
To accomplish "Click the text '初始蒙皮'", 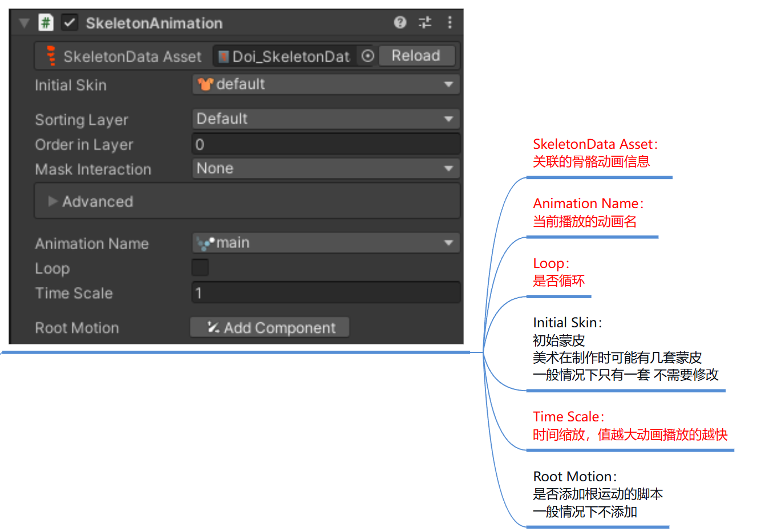I will (x=558, y=340).
